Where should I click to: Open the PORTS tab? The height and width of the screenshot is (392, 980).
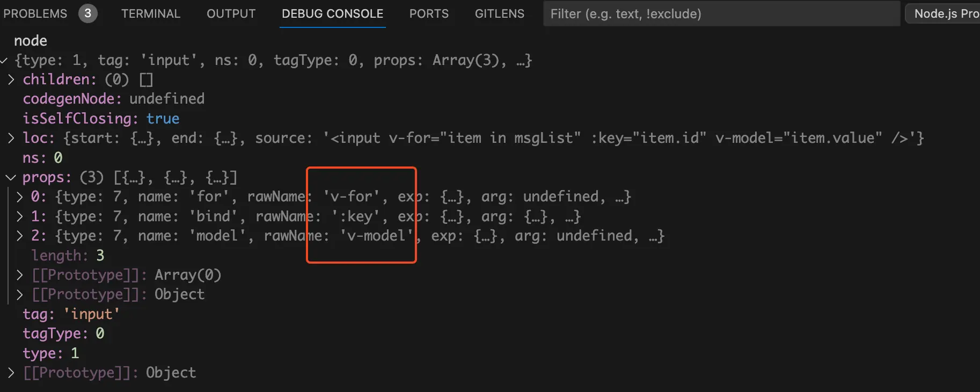tap(429, 14)
